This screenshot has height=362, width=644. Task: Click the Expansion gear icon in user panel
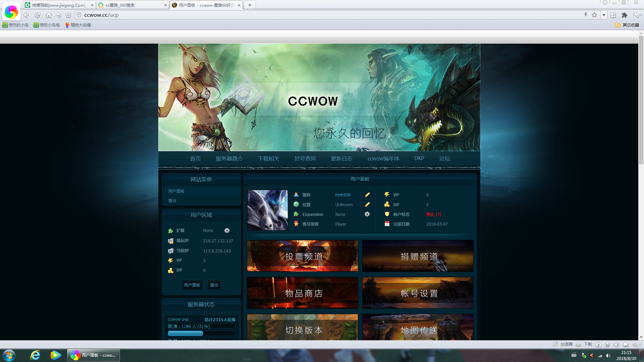[x=367, y=214]
